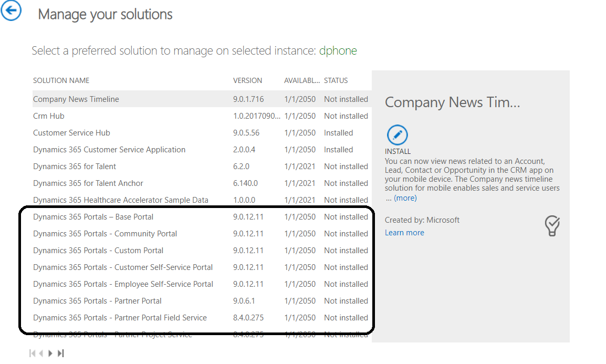Viewport: 606px width, 364px height.
Task: Select Customer Service Hub solution
Action: click(71, 133)
